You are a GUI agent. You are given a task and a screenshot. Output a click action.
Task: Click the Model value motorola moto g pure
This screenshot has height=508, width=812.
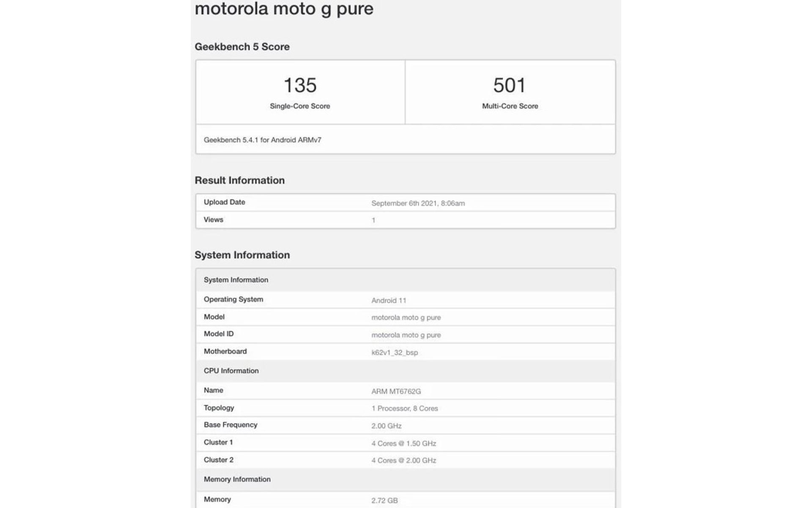(x=406, y=317)
